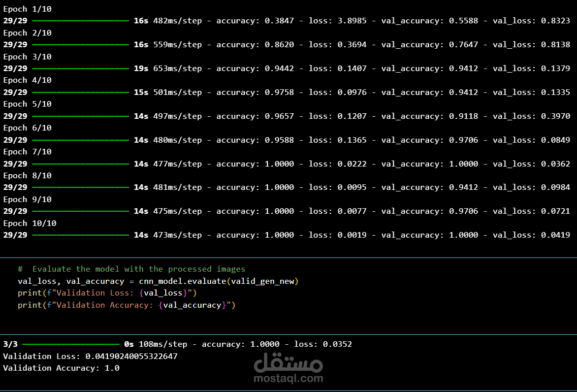Click the '108ms/step' timing text
Image resolution: width=577 pixels, height=392 pixels.
(x=163, y=345)
